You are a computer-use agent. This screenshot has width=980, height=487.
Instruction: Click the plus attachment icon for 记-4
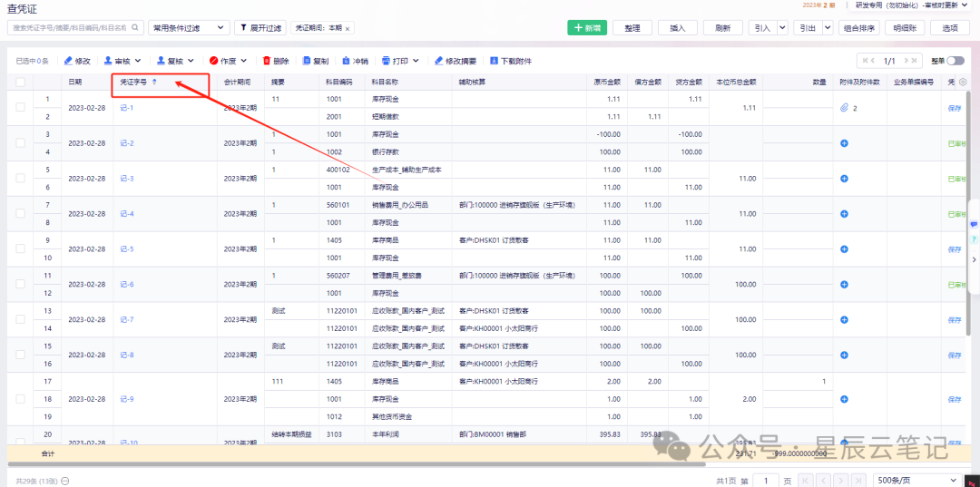click(844, 213)
